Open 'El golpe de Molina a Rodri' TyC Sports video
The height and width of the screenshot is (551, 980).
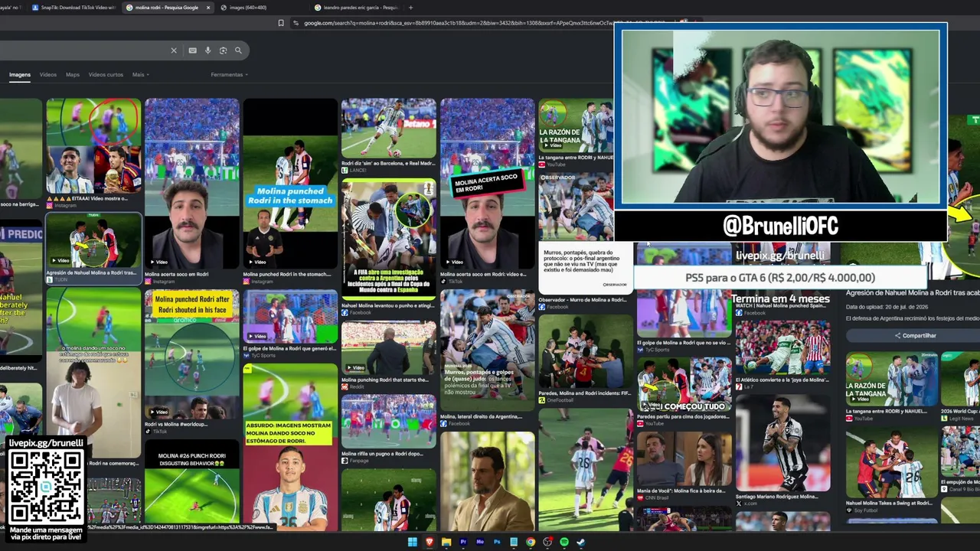(x=290, y=317)
